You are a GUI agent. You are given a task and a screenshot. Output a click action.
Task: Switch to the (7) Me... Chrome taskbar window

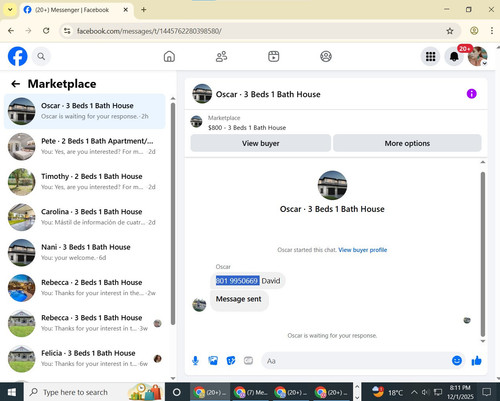(251, 392)
